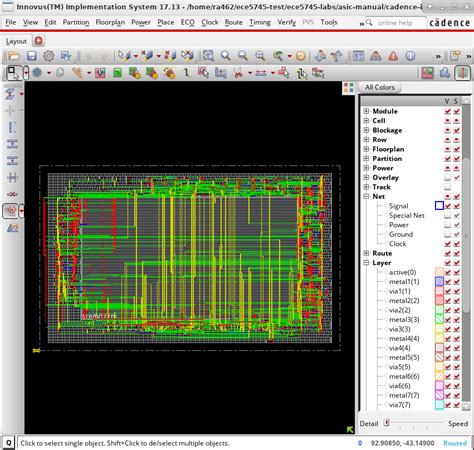474x450 pixels.
Task: Click the zoom out magnifier icon
Action: [x=243, y=56]
